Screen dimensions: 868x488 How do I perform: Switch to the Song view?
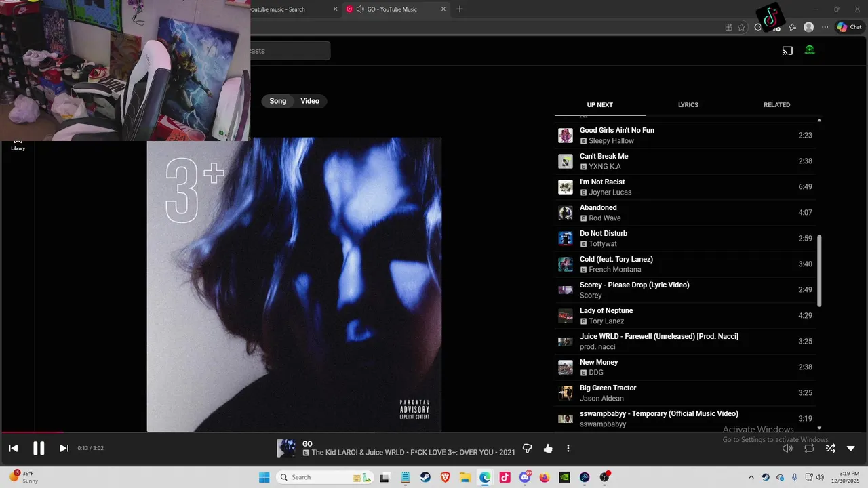(x=278, y=101)
